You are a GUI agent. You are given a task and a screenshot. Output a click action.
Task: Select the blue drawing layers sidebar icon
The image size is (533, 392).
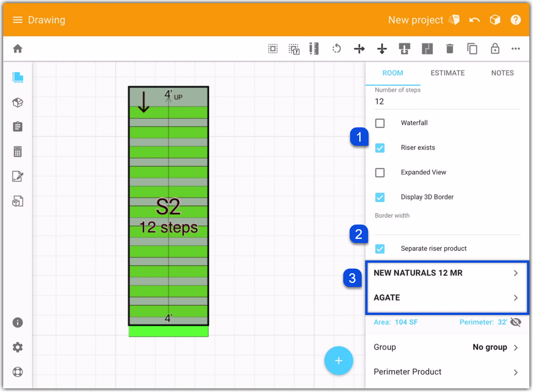click(18, 77)
